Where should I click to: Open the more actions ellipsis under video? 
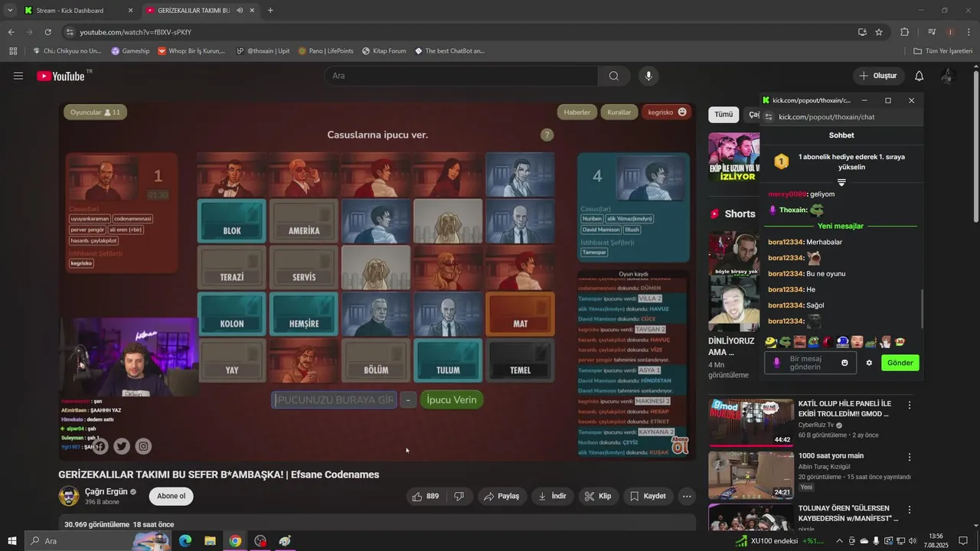coord(687,496)
